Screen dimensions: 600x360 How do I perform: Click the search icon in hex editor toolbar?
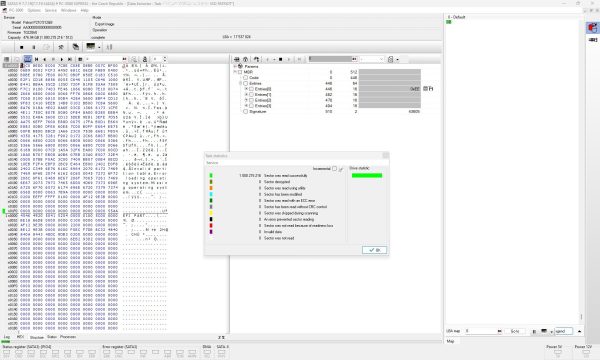[x=134, y=59]
